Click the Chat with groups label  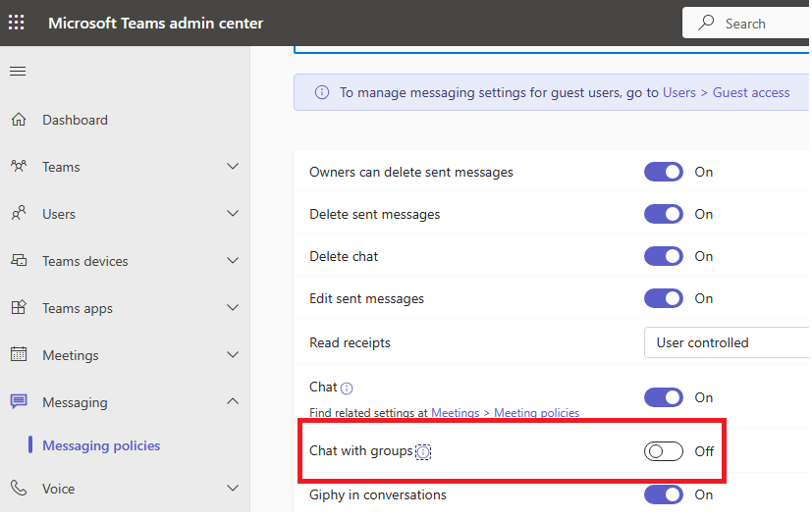[361, 451]
